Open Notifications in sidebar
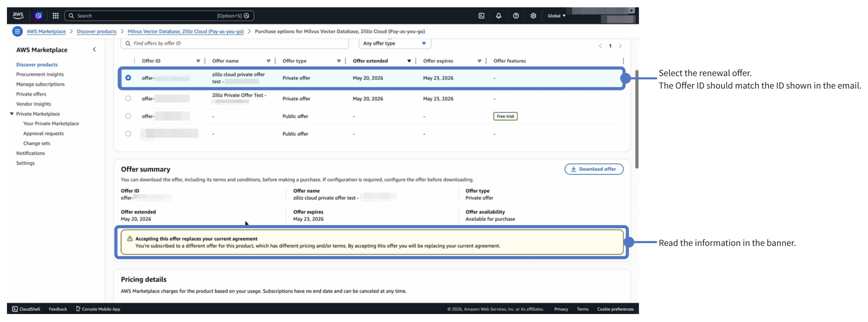Screen dimensions: 868x322 point(31,153)
